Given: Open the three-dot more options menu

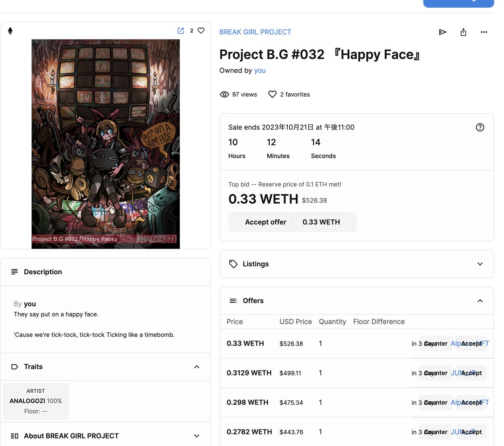Looking at the screenshot, I should (484, 32).
